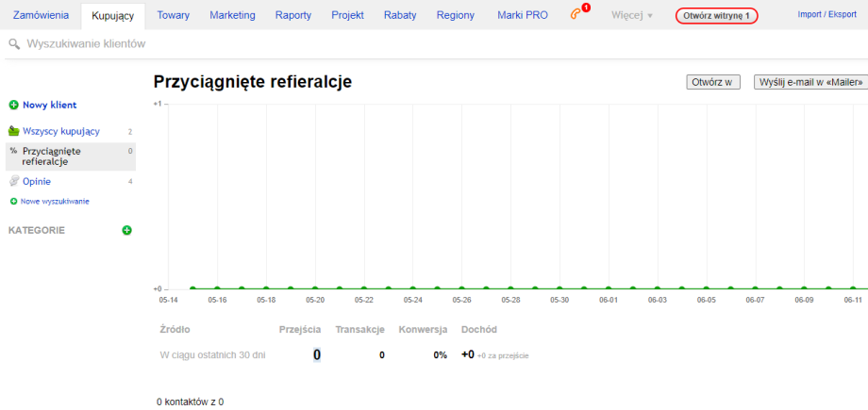868x410 pixels.
Task: Go to the Marketing tab
Action: pos(232,16)
